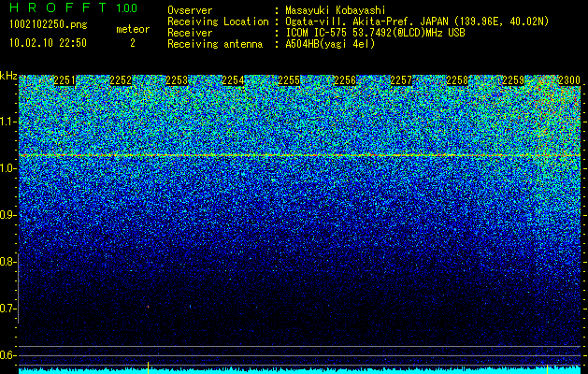This screenshot has width=588, height=374.
Task: Select the filename 1002102250.png
Action: [49, 25]
